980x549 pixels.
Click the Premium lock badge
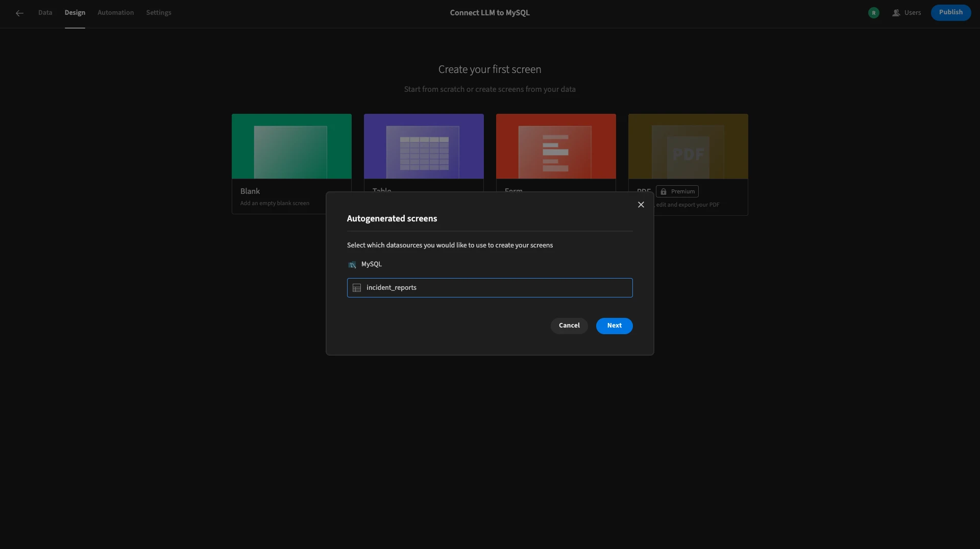point(677,191)
